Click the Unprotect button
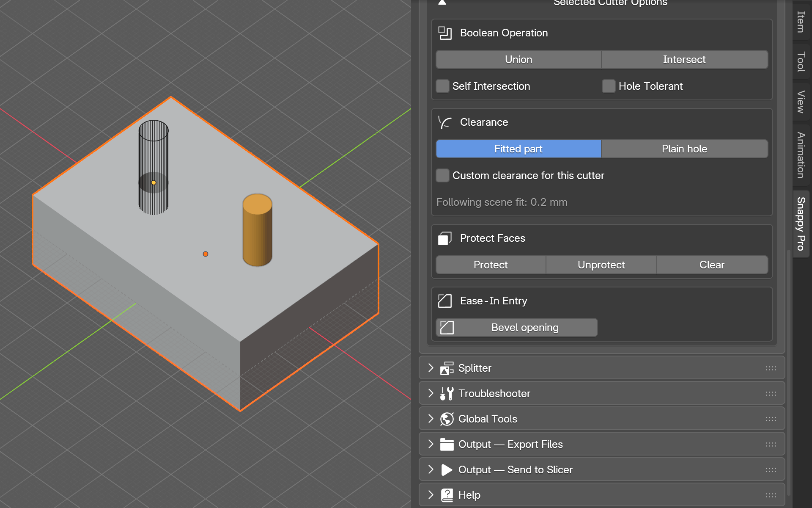This screenshot has height=508, width=812. (601, 265)
